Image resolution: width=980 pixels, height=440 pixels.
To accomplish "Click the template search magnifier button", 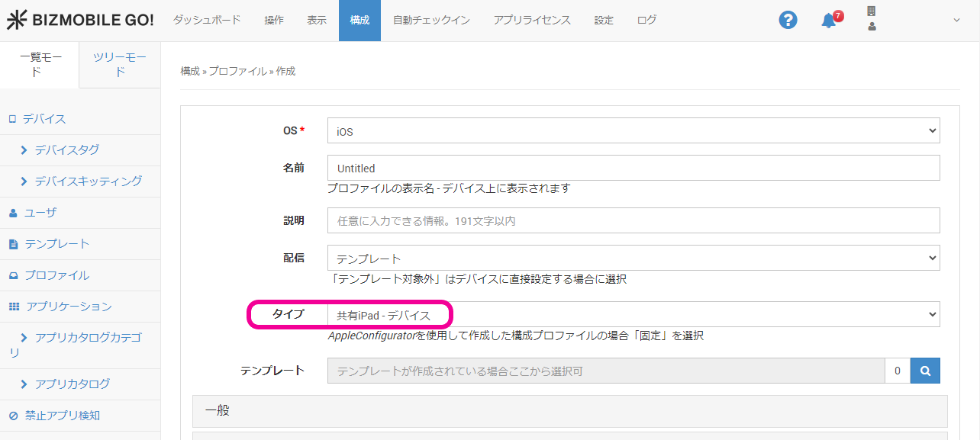I will click(925, 371).
